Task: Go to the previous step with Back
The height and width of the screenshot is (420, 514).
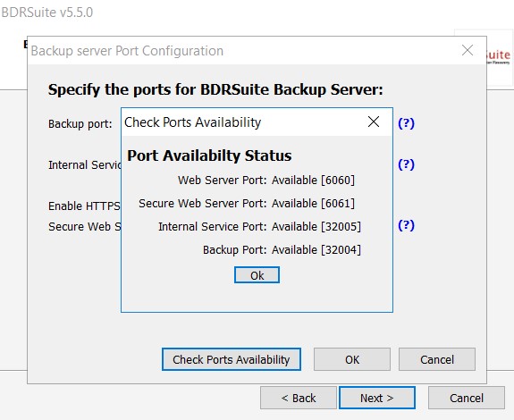Action: pyautogui.click(x=299, y=398)
